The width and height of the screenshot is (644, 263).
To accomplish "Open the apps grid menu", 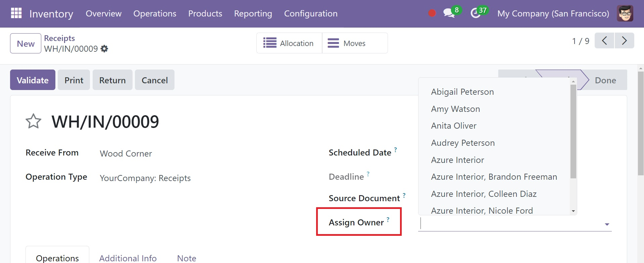I will pos(16,13).
